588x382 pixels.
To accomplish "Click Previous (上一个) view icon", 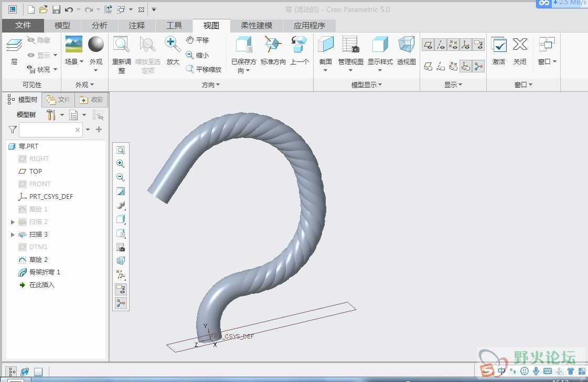I will pos(300,51).
